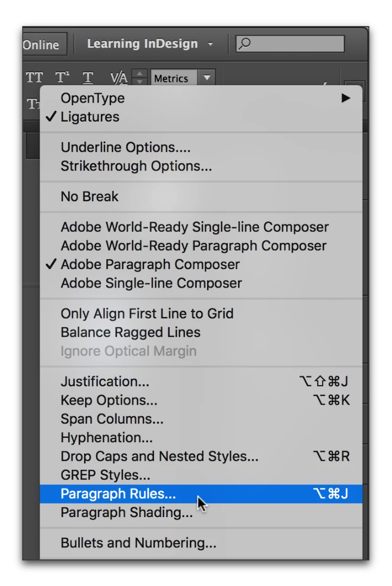Image resolution: width=392 pixels, height=586 pixels.
Task: Click the Superscript T icon
Action: click(62, 78)
